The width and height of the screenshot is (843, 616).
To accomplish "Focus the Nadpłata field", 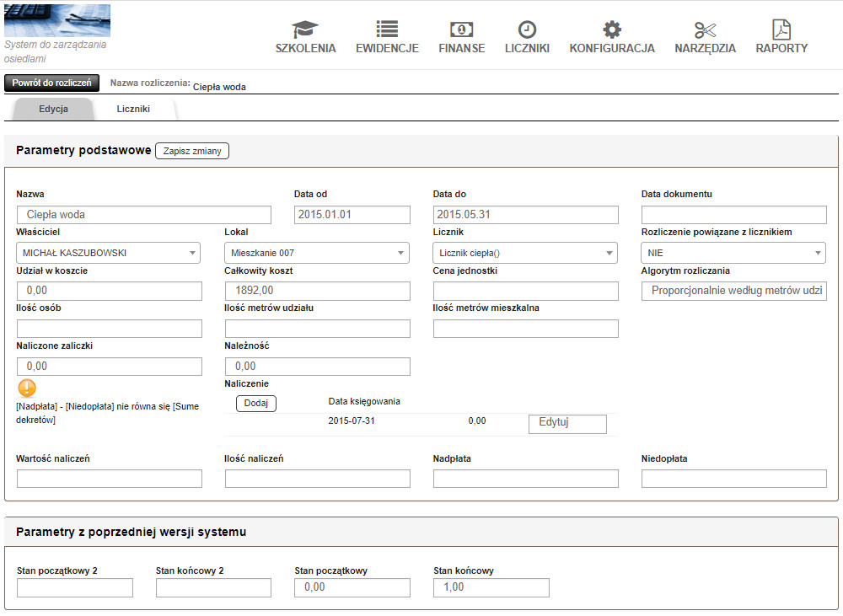I will click(526, 479).
